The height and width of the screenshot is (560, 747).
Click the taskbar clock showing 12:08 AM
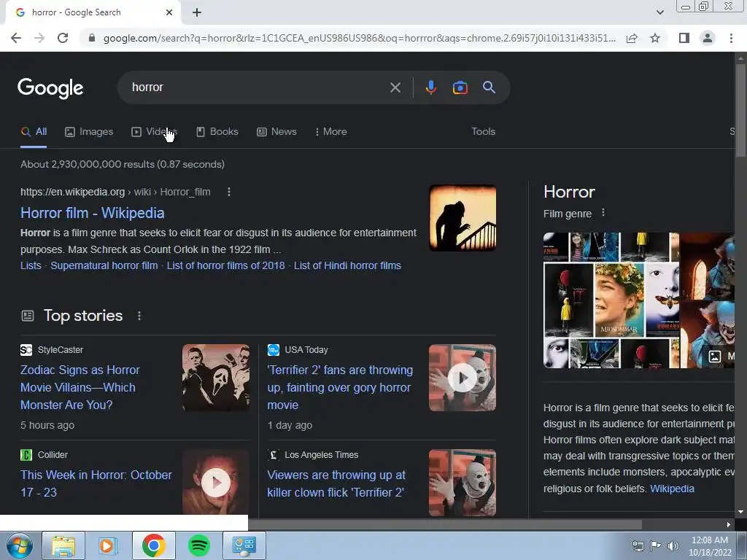tap(709, 546)
